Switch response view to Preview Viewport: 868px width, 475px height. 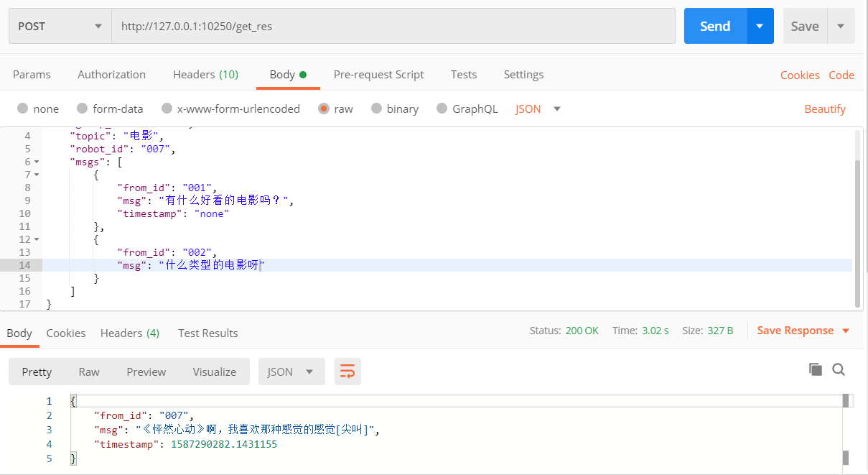[x=146, y=372]
